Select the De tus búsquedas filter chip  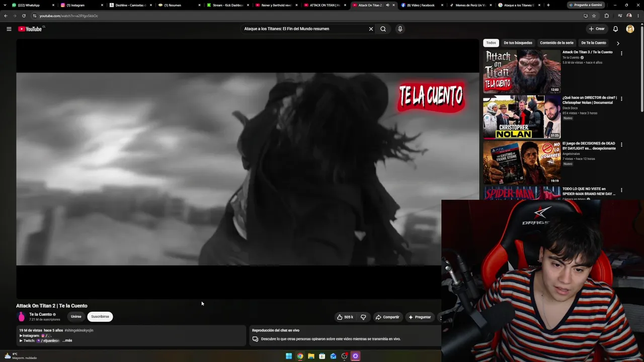[x=518, y=43]
